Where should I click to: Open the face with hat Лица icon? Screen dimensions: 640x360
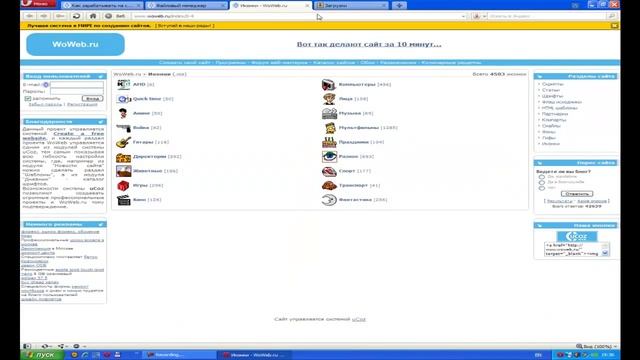[329, 99]
